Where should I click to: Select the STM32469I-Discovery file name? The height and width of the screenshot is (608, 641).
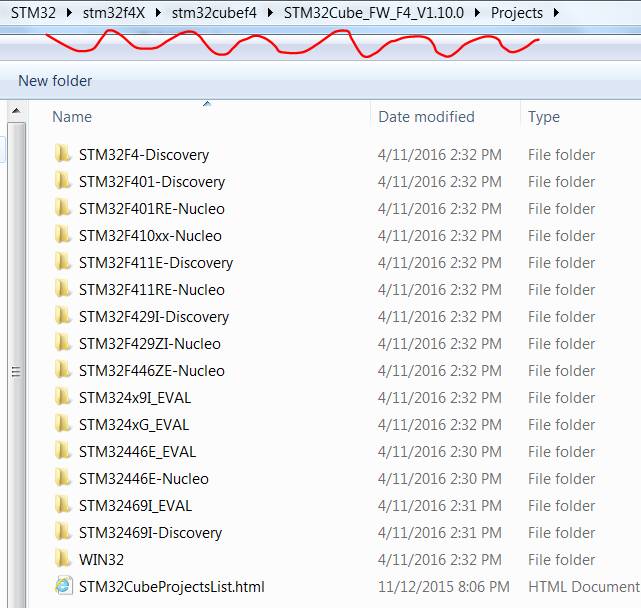click(x=150, y=532)
